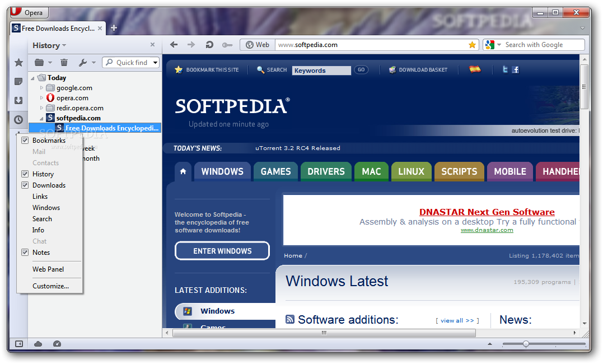Go forward with the forward arrow
603x364 pixels.
191,45
